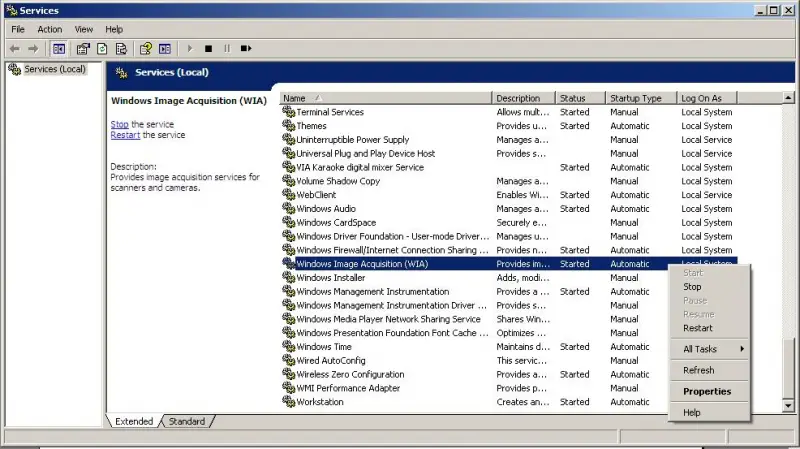800x449 pixels.
Task: Click the Back arrow toolbar icon
Action: click(x=14, y=48)
